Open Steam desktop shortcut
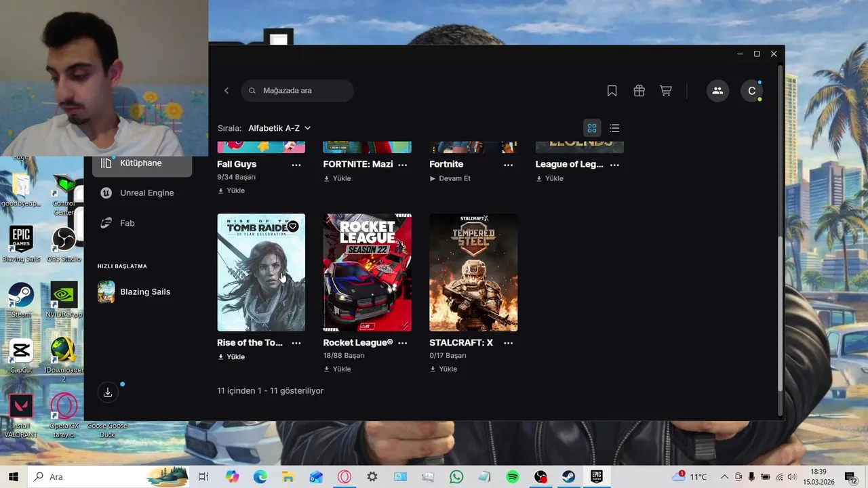Screen dimensions: 868x488 [x=21, y=300]
